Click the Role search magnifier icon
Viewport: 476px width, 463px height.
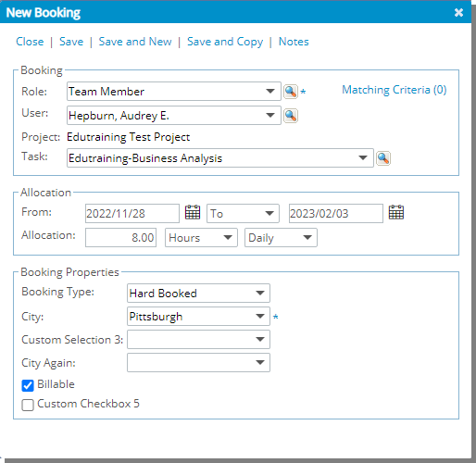(x=291, y=92)
